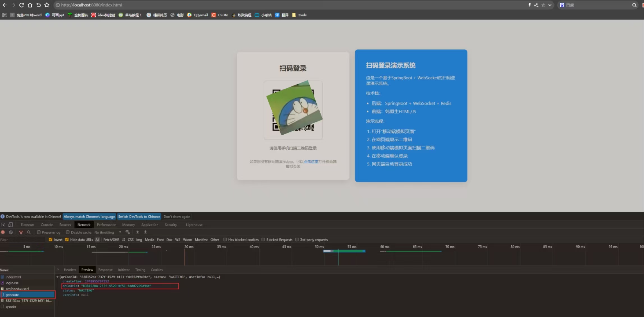The height and width of the screenshot is (317, 644).
Task: Switch to the Lighthouse tab
Action: [194, 225]
